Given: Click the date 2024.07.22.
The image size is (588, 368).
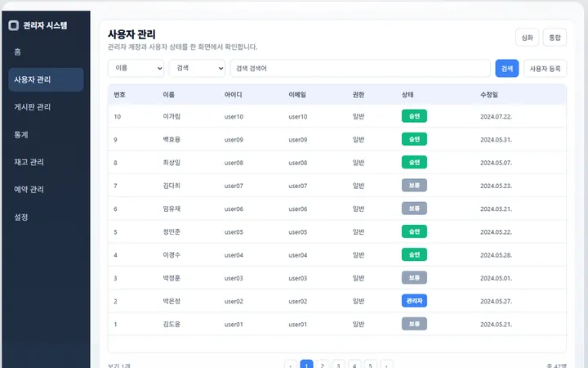Looking at the screenshot, I should [x=497, y=117].
